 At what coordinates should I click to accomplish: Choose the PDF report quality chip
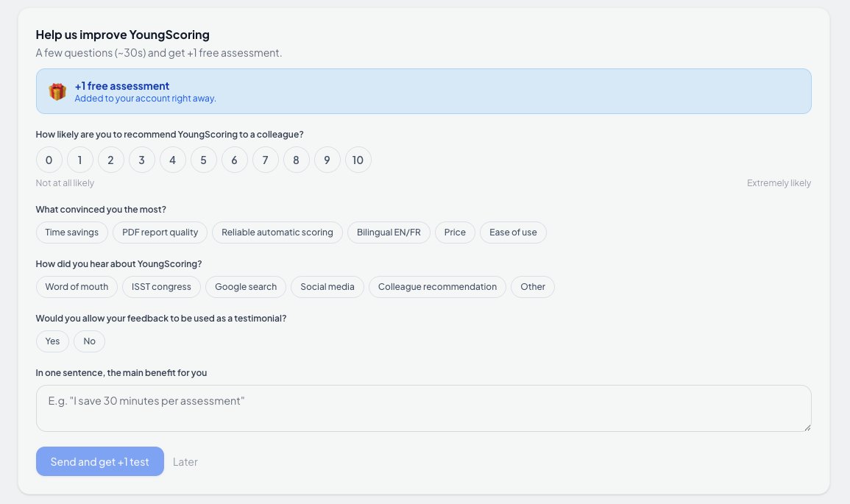coord(160,233)
